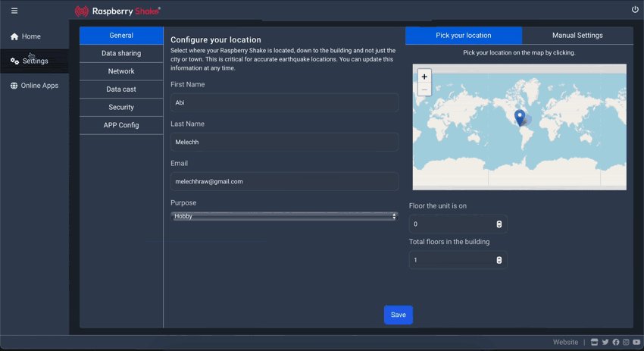The width and height of the screenshot is (644, 351).
Task: Open the Data sharing settings tab
Action: pos(121,54)
